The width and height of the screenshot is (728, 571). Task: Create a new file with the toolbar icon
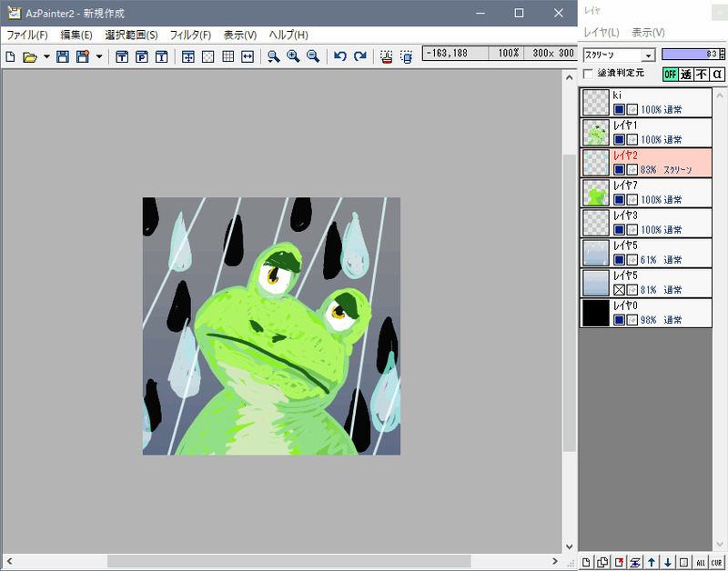pyautogui.click(x=10, y=56)
